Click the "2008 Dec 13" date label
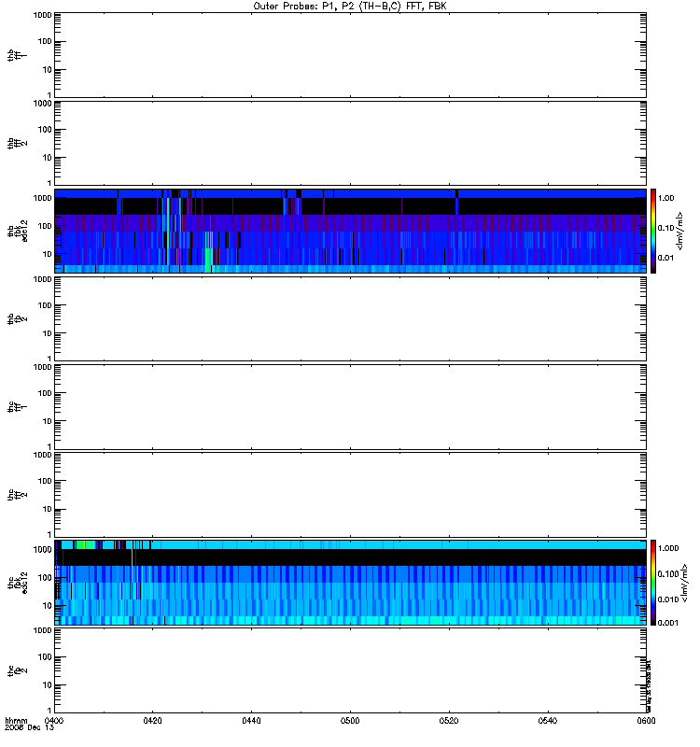 [29, 727]
